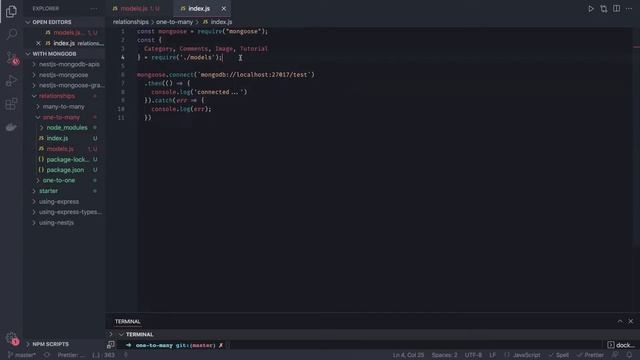Image resolution: width=640 pixels, height=360 pixels.
Task: Open editor More Actions ellipsis
Action: (629, 9)
